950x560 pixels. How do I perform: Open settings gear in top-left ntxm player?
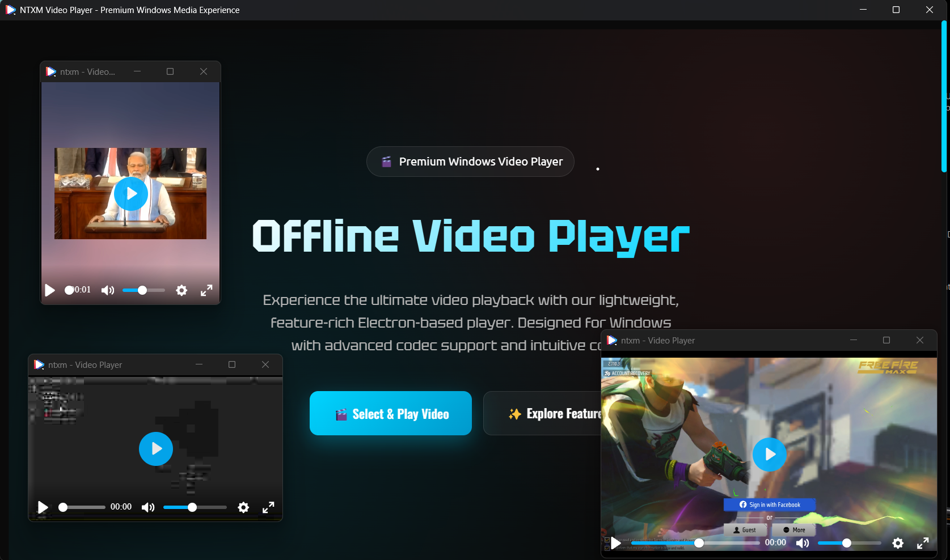(x=181, y=290)
